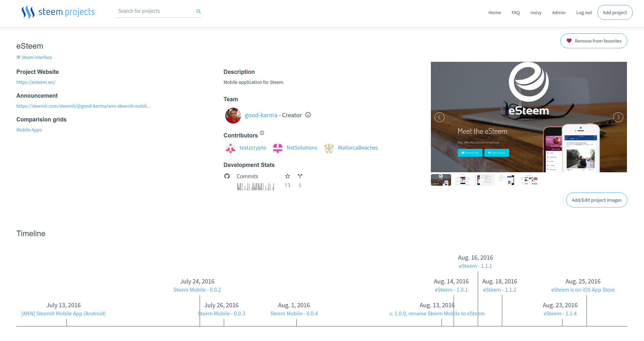Screen dimensions: 644x341
Task: Click Log out in the navigation
Action: (x=584, y=12)
